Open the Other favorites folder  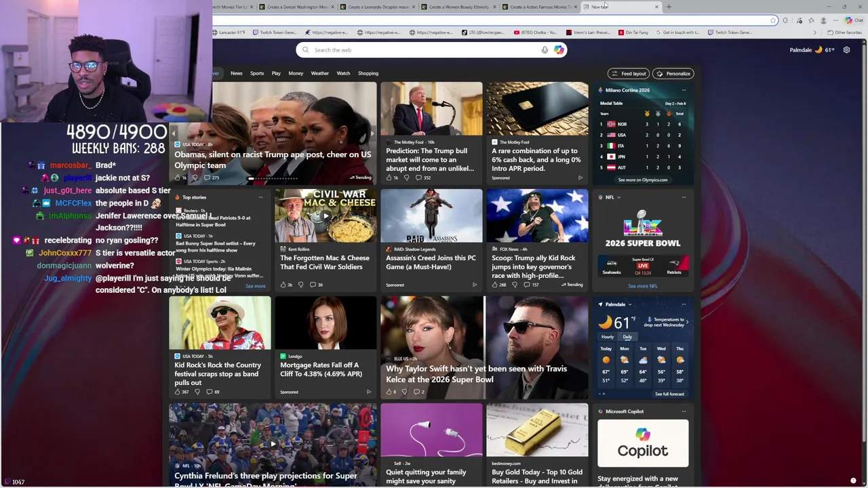pyautogui.click(x=844, y=33)
